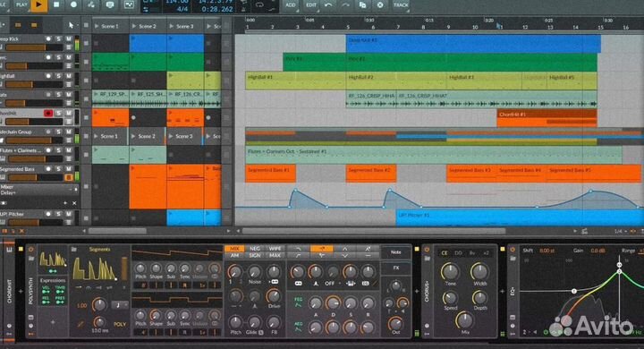Stop the transport
Viewport: 644px width, 349px height.
[56, 5]
